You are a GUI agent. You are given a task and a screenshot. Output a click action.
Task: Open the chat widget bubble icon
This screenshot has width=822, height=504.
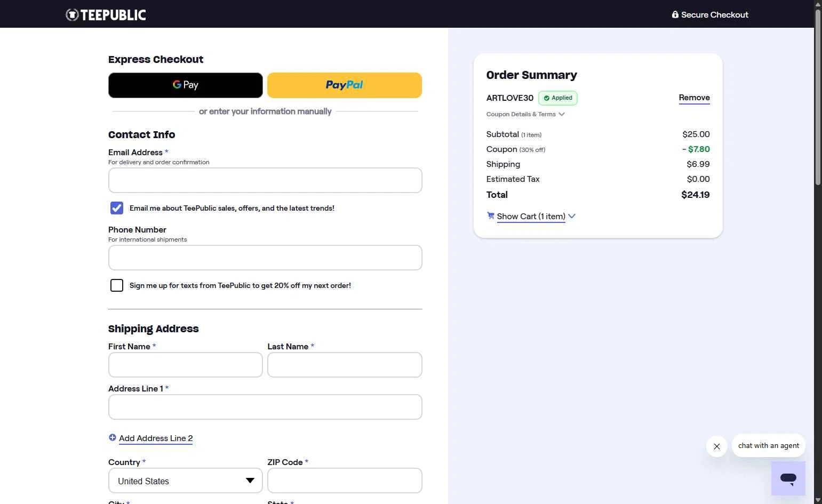coord(788,478)
